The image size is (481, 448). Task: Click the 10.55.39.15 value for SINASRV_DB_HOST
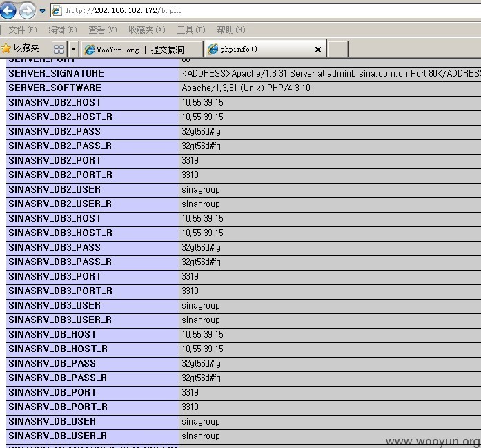click(202, 335)
